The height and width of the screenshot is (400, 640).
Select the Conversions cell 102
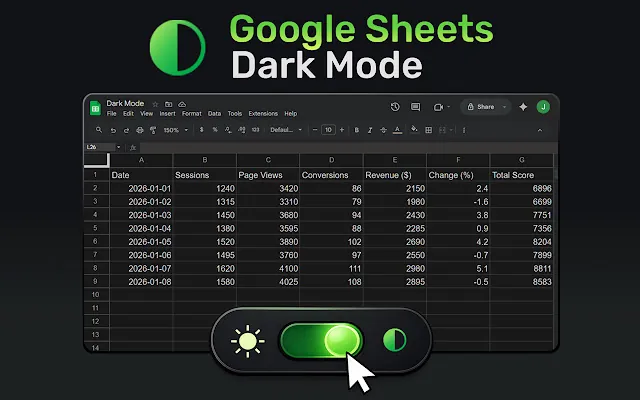tap(331, 242)
